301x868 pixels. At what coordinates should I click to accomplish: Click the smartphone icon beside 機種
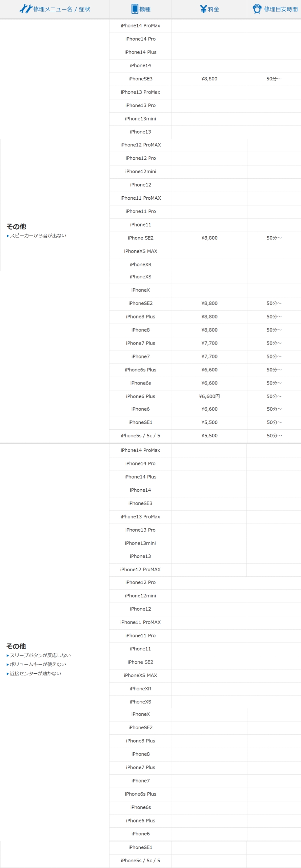pos(135,9)
